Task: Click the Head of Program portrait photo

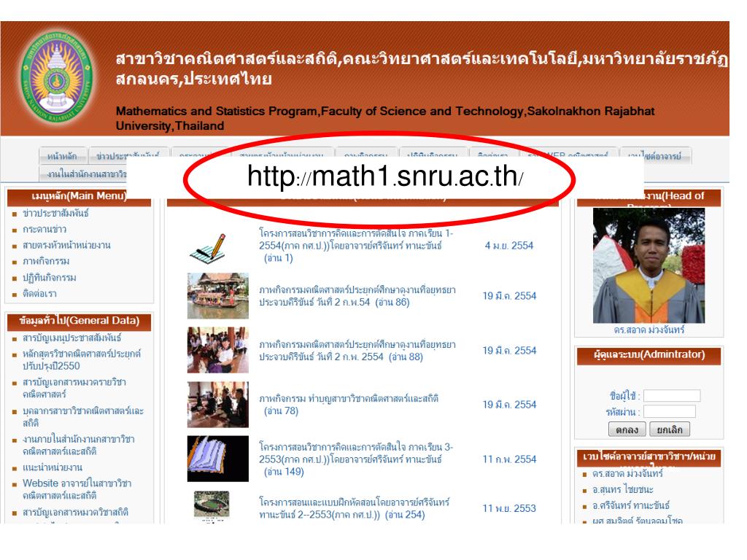Action: pyautogui.click(x=649, y=265)
